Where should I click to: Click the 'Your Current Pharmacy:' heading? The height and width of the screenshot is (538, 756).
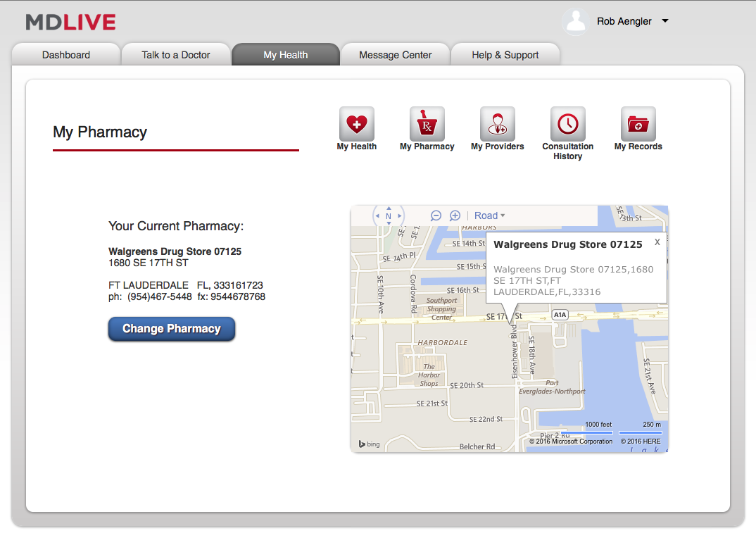[x=176, y=226]
